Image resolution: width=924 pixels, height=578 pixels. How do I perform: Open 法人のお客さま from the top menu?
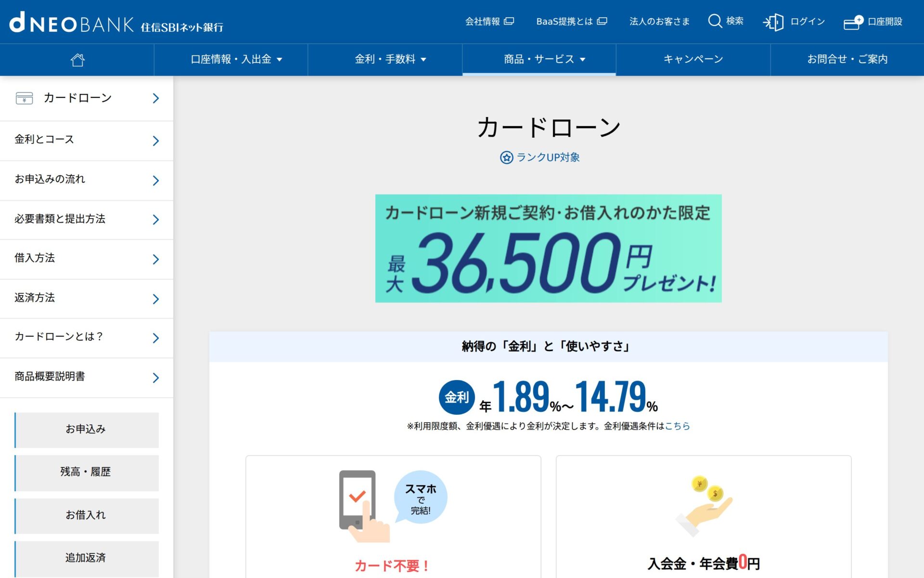[659, 21]
